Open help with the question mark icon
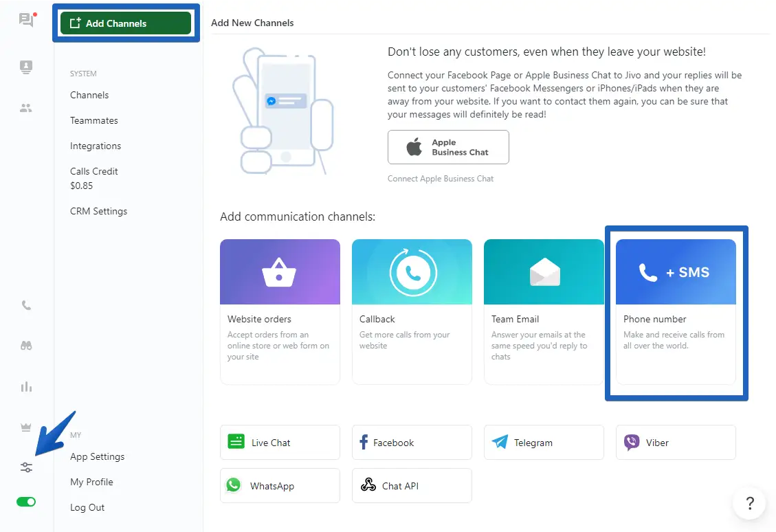 click(749, 503)
